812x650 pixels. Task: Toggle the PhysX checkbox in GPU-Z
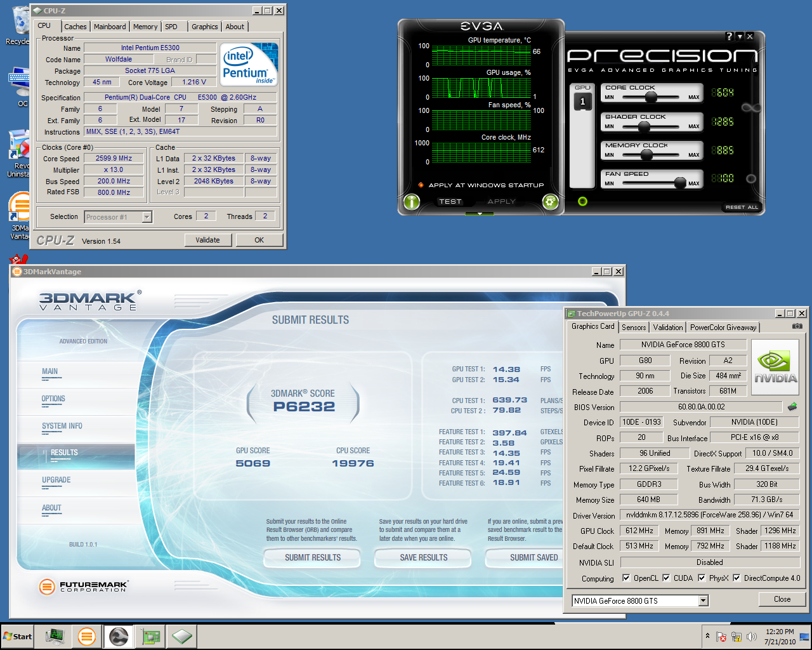[x=702, y=578]
